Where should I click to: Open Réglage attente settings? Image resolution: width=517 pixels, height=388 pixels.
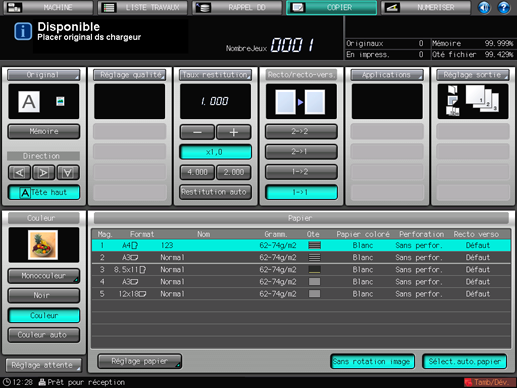[44, 365]
